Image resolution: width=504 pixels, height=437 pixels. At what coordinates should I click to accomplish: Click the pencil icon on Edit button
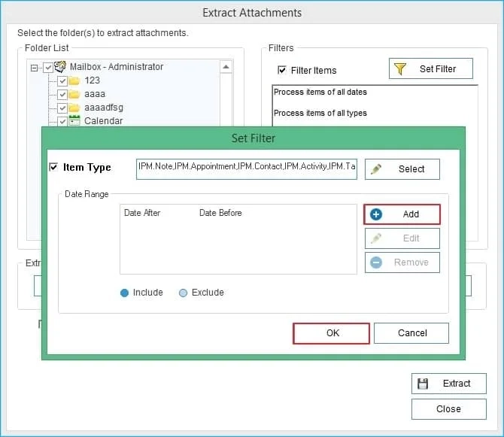[376, 238]
